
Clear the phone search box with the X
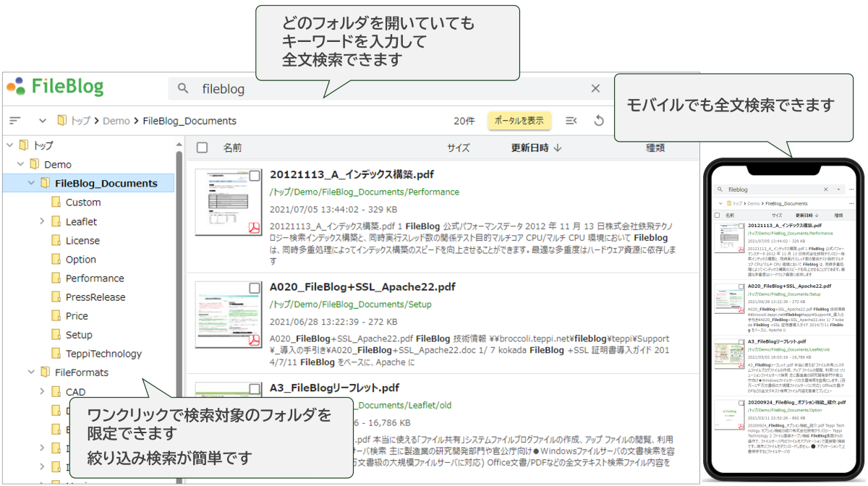point(826,189)
